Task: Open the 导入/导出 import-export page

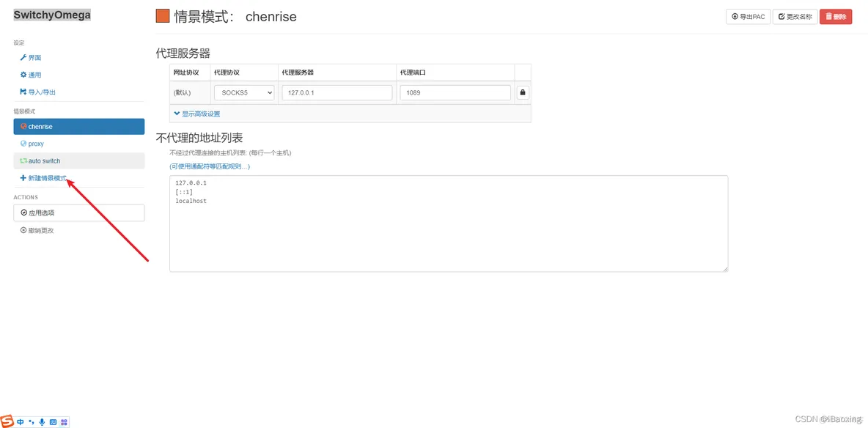Action: click(37, 92)
